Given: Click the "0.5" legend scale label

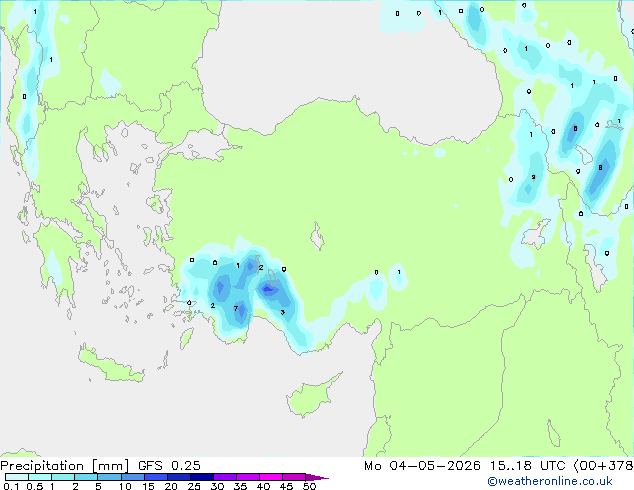Looking at the screenshot, I should [x=35, y=486].
